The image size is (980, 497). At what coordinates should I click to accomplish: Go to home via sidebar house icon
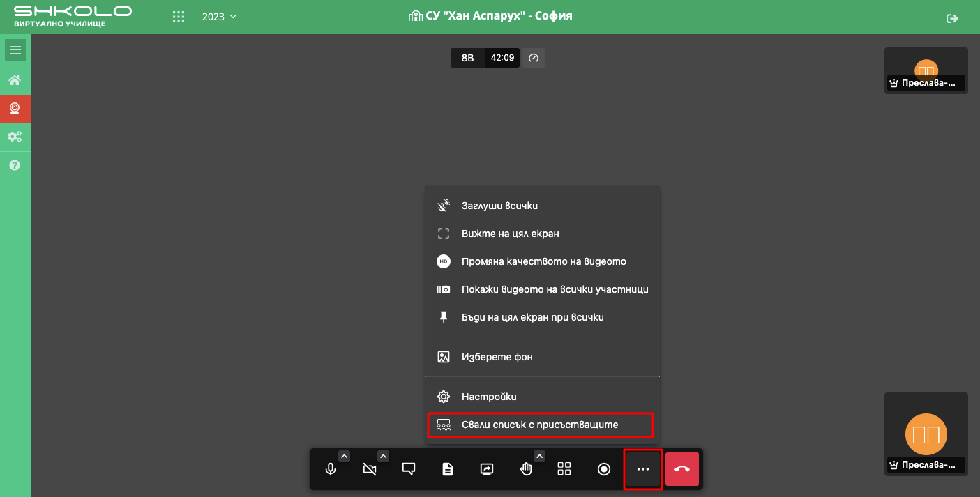pyautogui.click(x=15, y=80)
